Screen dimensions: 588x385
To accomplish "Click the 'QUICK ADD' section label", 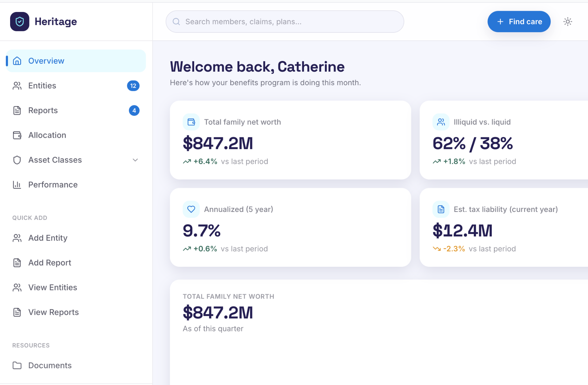I will coord(30,218).
